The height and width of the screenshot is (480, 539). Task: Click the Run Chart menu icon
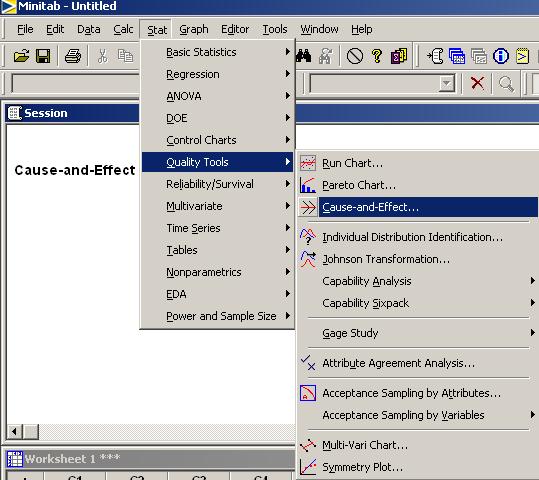[x=308, y=163]
